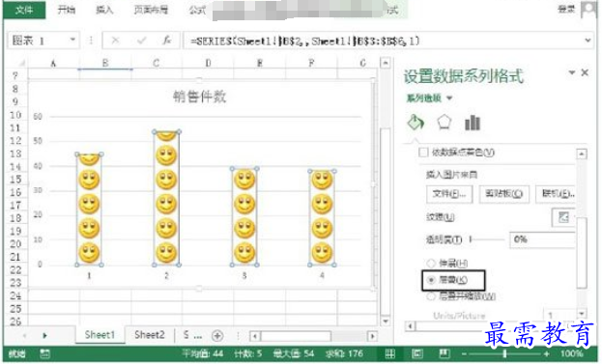Select the Stack radio option
The width and height of the screenshot is (602, 364).
pos(431,280)
